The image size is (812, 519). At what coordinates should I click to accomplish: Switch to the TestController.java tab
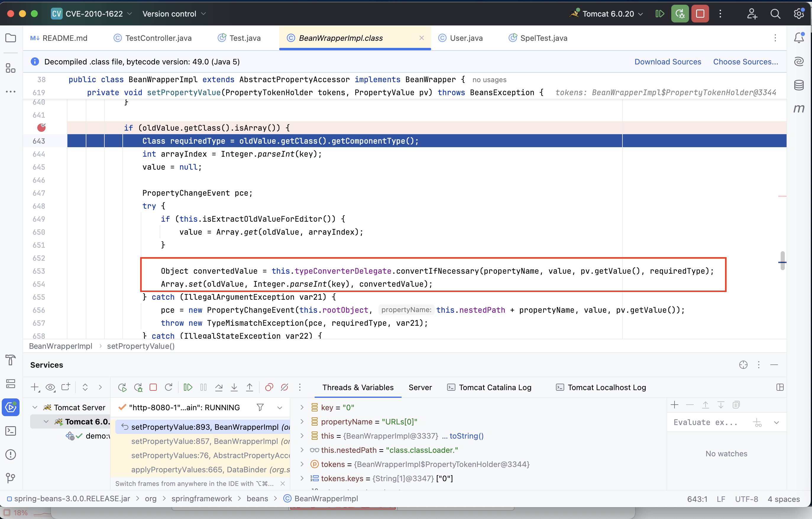point(158,38)
